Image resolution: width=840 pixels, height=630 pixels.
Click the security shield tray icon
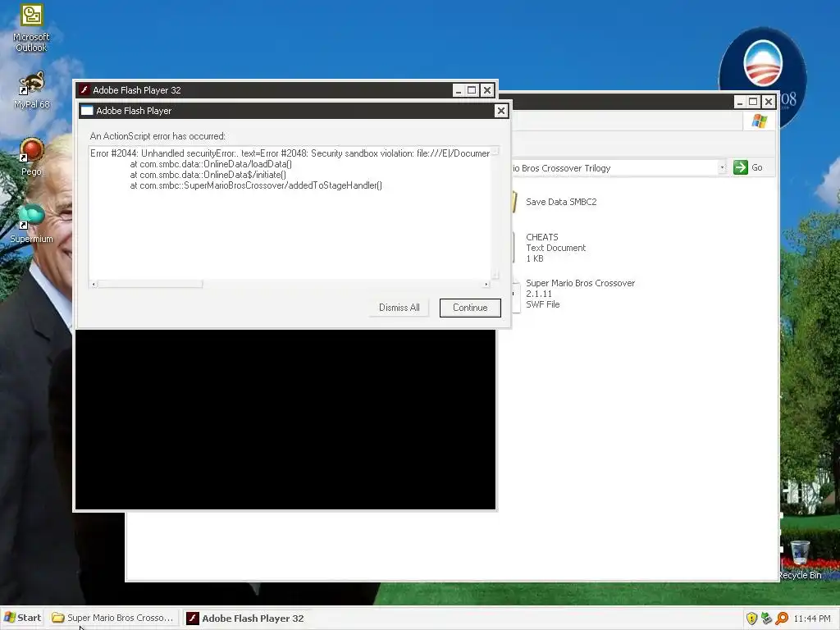click(x=751, y=619)
